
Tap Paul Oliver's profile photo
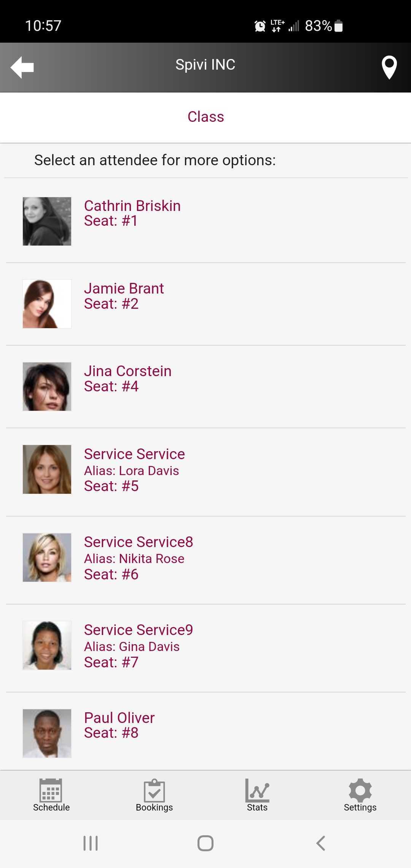point(47,733)
